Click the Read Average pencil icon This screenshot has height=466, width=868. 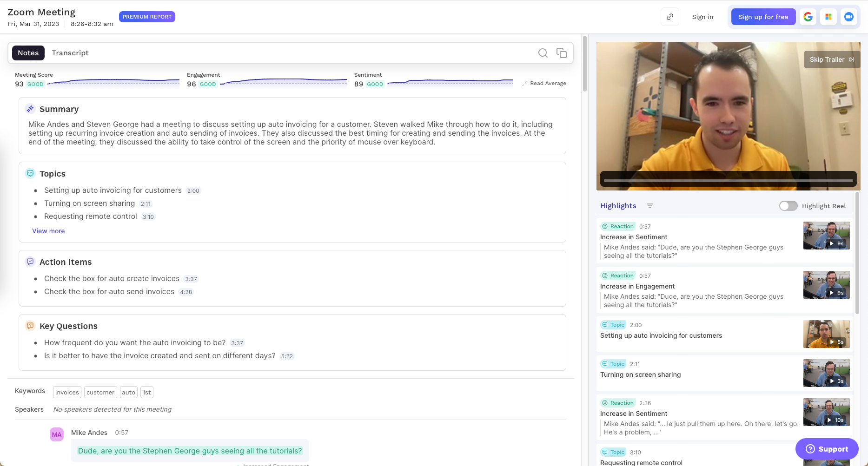click(525, 84)
